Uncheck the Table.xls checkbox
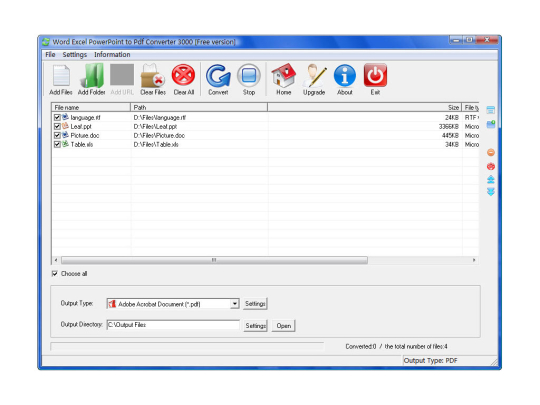The width and height of the screenshot is (540, 405). [x=57, y=144]
